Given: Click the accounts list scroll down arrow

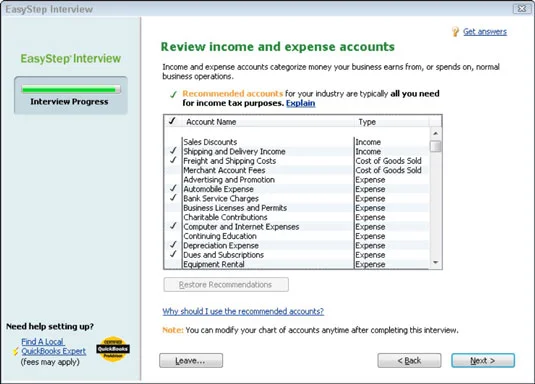Looking at the screenshot, I should point(436,263).
